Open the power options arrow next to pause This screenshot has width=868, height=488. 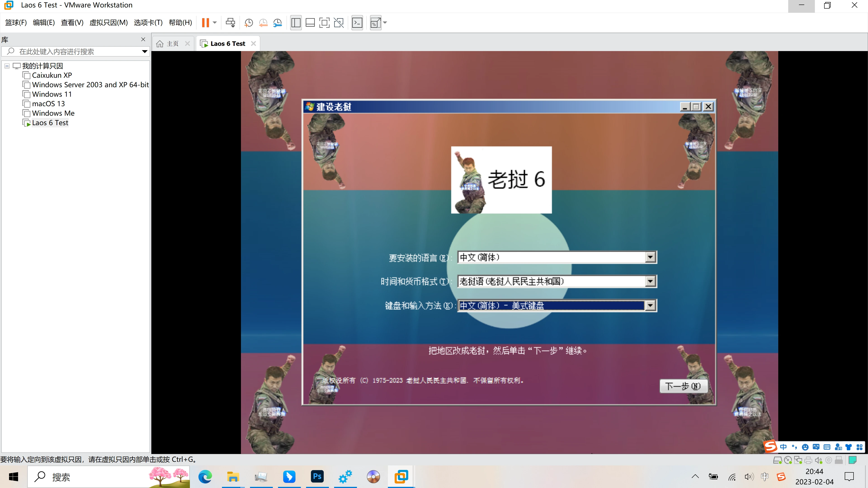(x=215, y=23)
